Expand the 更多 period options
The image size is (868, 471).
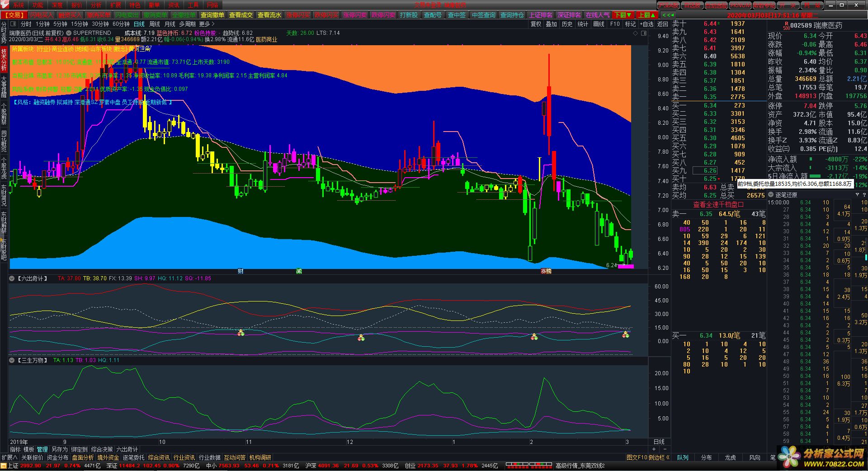click(207, 24)
